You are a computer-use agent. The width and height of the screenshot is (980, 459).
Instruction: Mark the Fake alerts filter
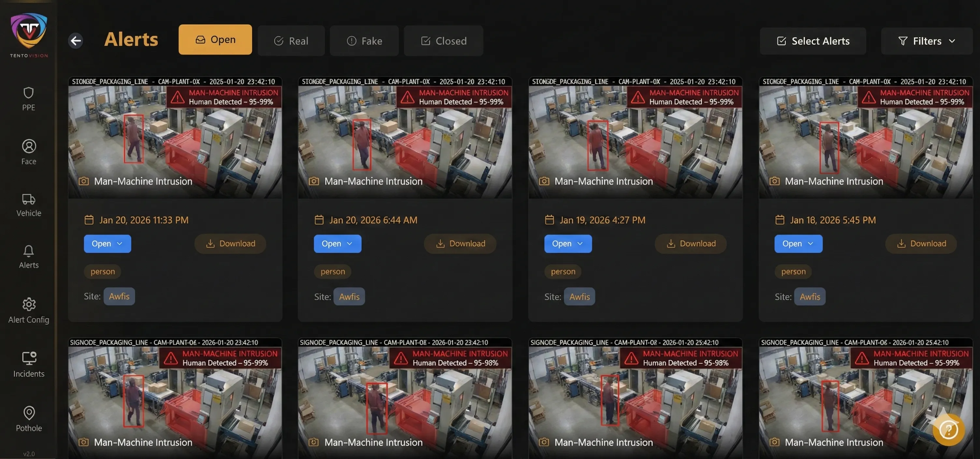[x=364, y=41]
